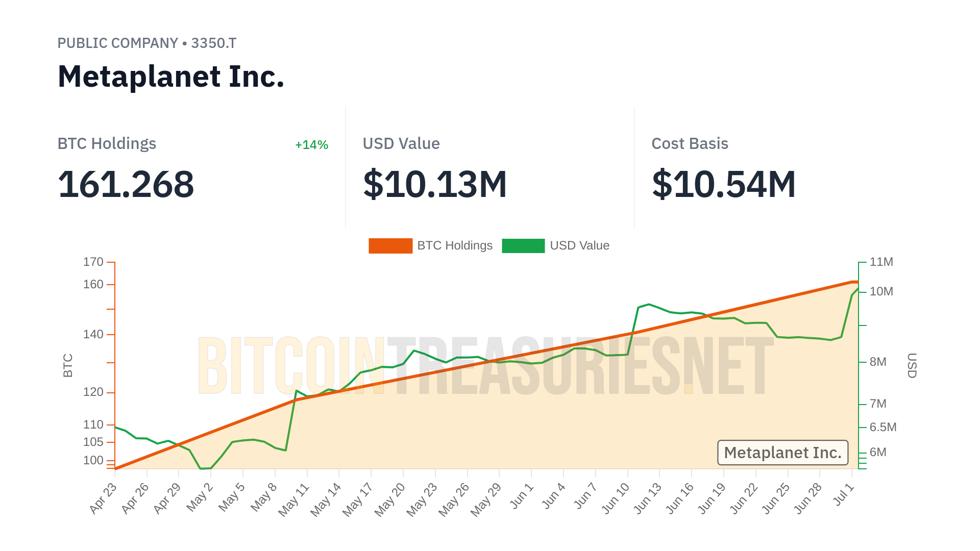Select the 161.268 BTC holdings figure
Screen dimensions: 980x551
[x=126, y=184]
